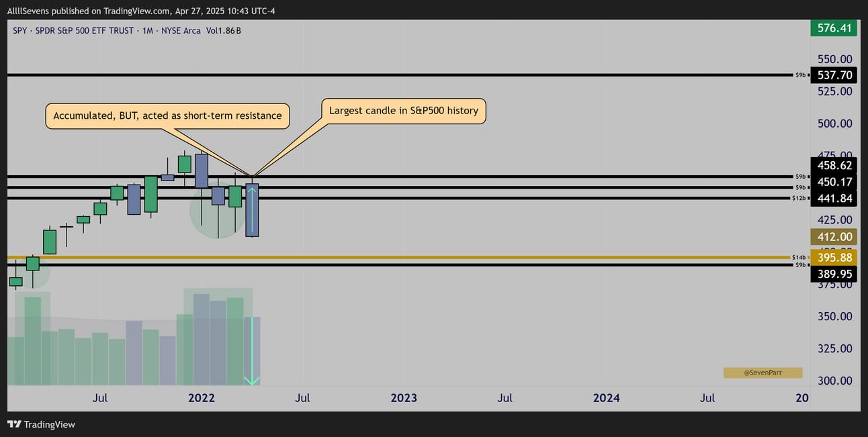Click the 441.84 price level label
The image size is (868, 437).
pyautogui.click(x=834, y=198)
